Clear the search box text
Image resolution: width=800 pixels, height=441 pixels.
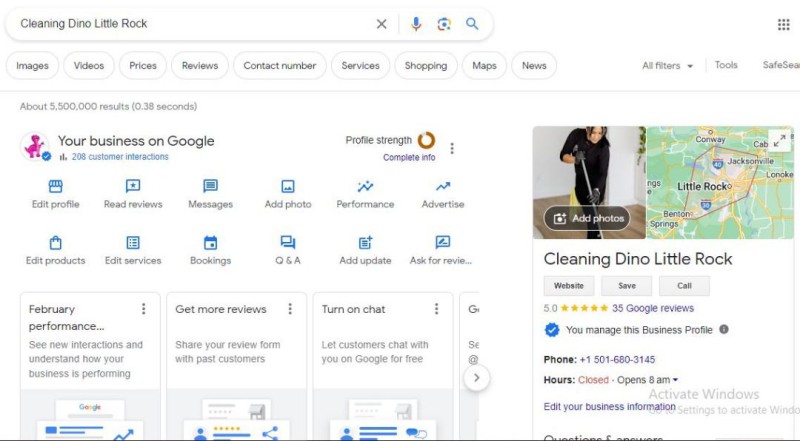click(381, 24)
